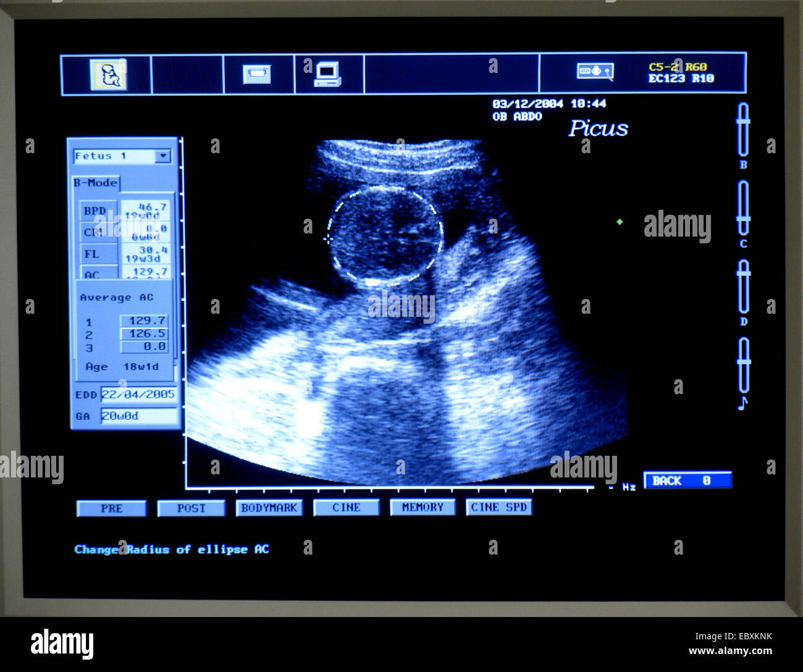The width and height of the screenshot is (803, 672).
Task: Click the fetus obstetrics icon in top bar
Action: 108,74
